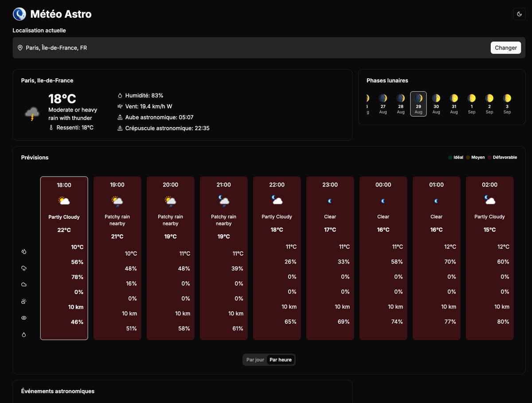
Task: Click the visibility eye icon in forecast legend
Action: point(24,318)
